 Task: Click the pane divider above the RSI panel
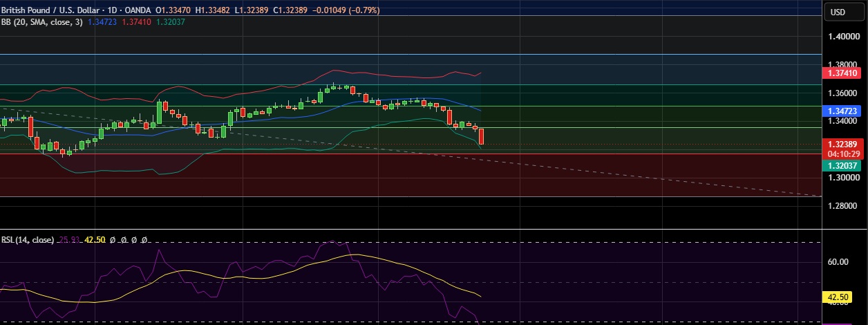(411, 230)
